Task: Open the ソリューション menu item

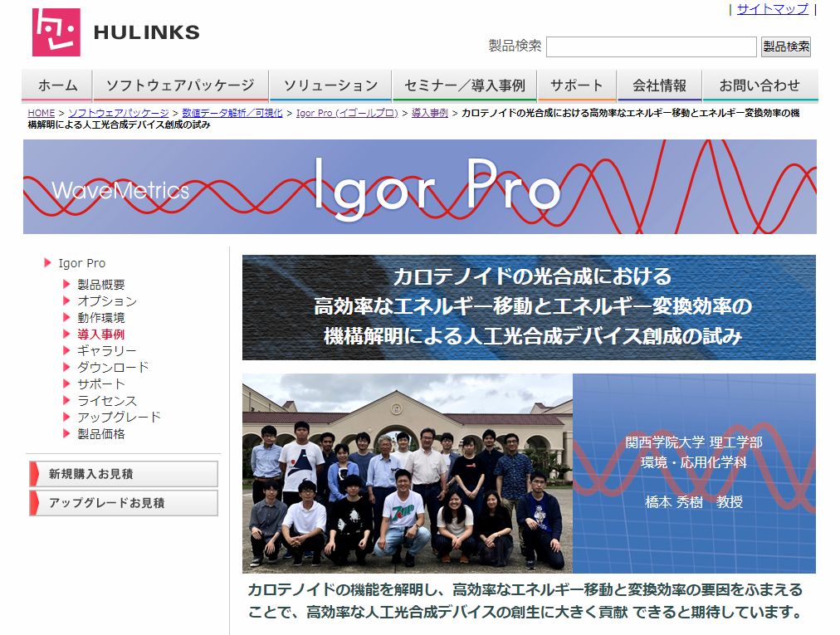Action: pyautogui.click(x=330, y=85)
